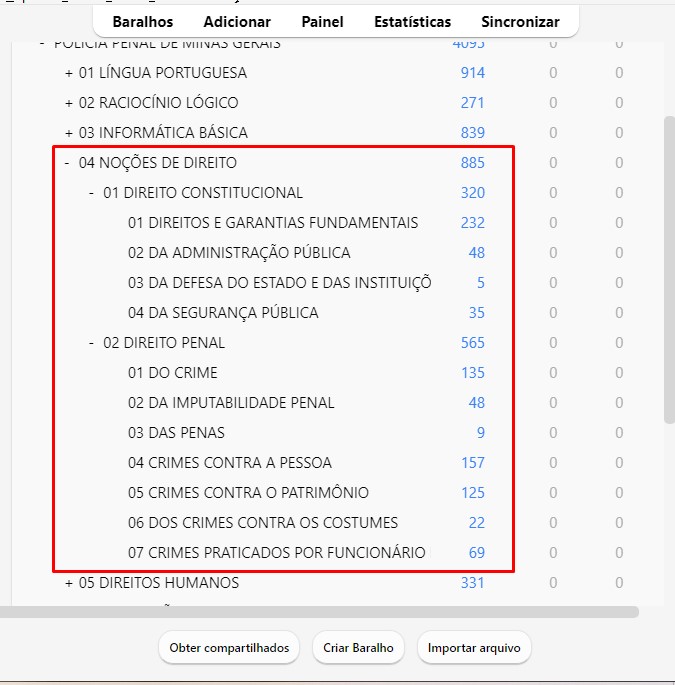
Task: Select 01 DIREITOS E GARANTIAS FUNDAMENTAIS deck
Action: 272,223
